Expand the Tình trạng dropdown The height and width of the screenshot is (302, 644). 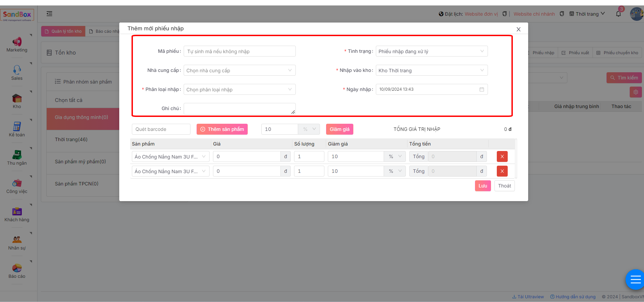click(431, 51)
